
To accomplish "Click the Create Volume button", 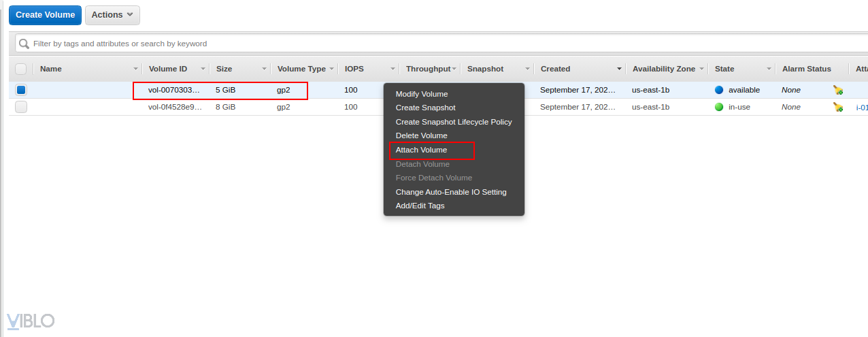I will point(45,15).
